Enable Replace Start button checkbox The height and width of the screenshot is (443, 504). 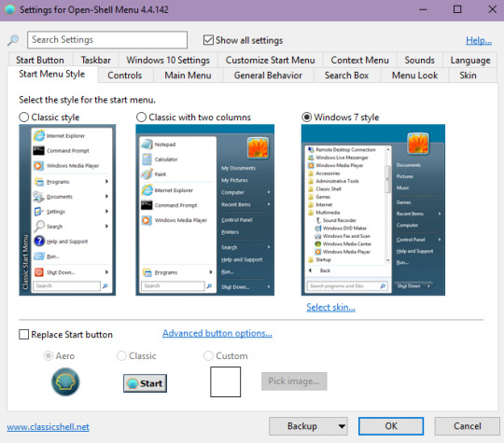tap(23, 335)
